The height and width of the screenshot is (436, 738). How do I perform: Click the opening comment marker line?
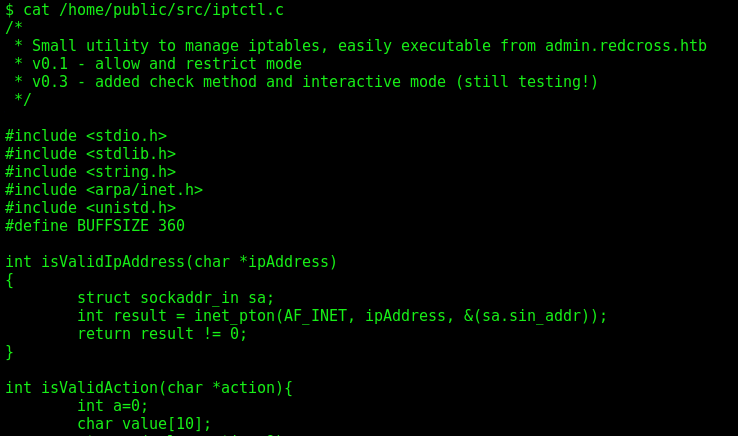pyautogui.click(x=14, y=27)
